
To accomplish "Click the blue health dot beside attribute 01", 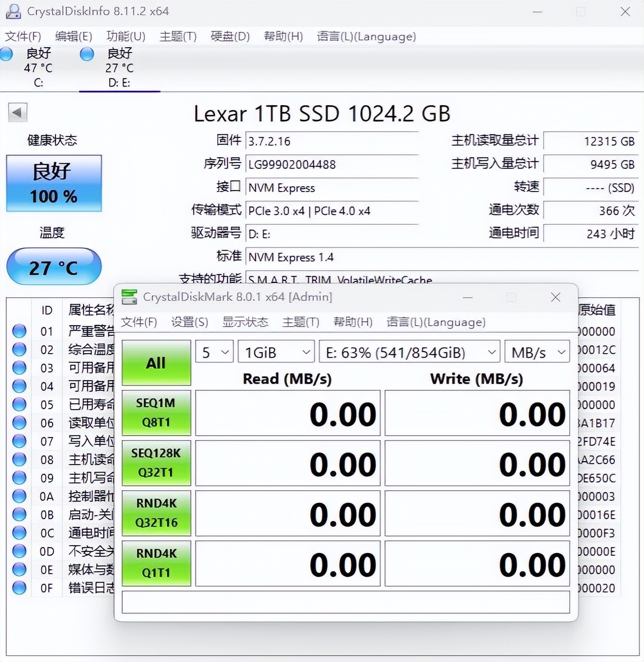I will pos(19,331).
